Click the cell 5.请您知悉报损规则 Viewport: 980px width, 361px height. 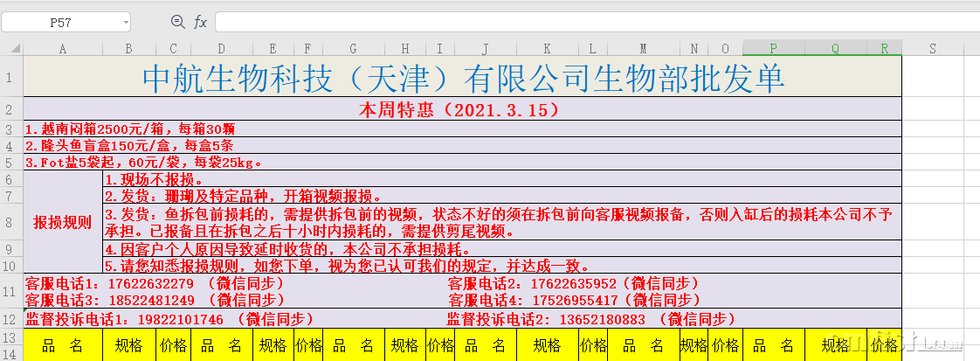click(502, 265)
